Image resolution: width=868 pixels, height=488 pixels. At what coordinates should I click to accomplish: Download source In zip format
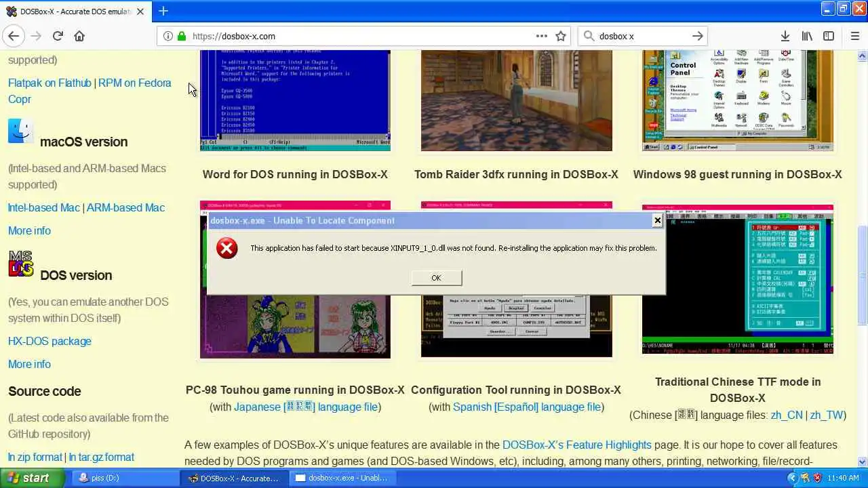[x=35, y=457]
